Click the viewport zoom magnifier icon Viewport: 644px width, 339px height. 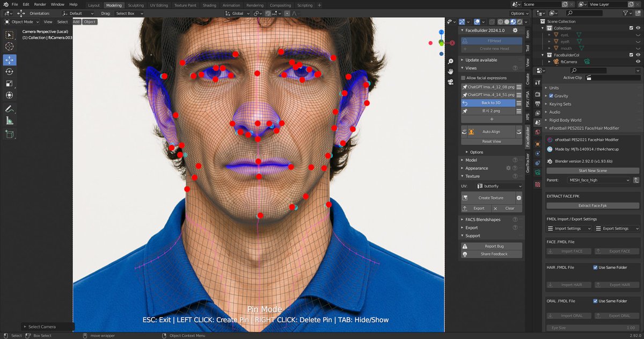pyautogui.click(x=450, y=61)
